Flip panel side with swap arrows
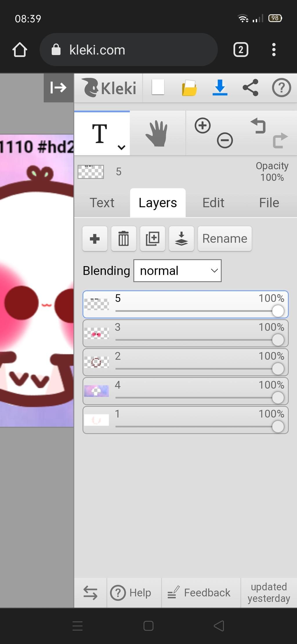The image size is (297, 644). 90,593
